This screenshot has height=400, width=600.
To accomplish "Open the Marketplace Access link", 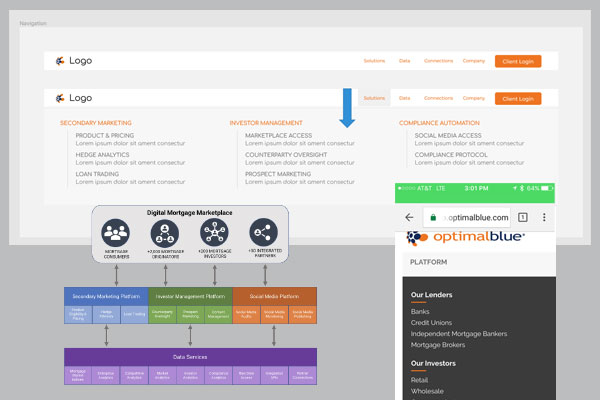I will pyautogui.click(x=278, y=135).
